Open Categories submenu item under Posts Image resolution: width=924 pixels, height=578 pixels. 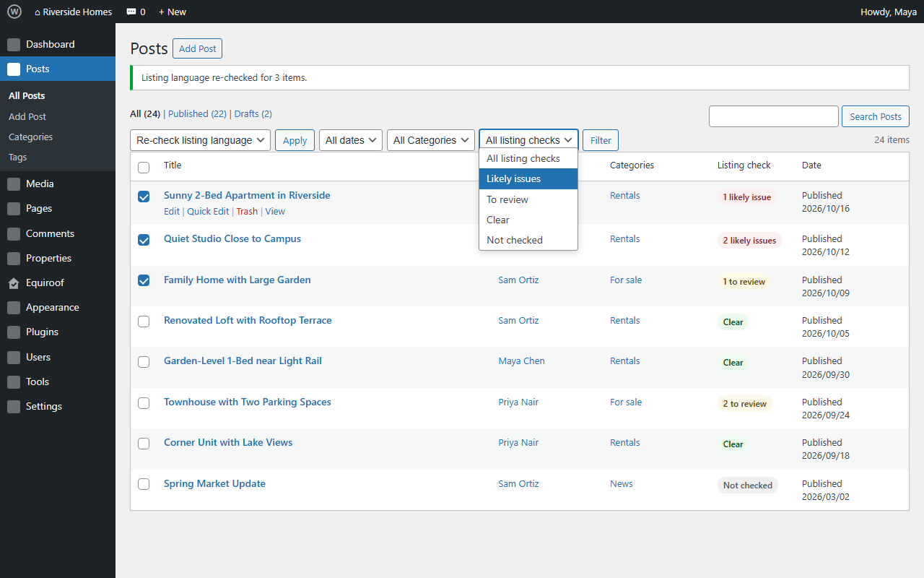coord(31,137)
